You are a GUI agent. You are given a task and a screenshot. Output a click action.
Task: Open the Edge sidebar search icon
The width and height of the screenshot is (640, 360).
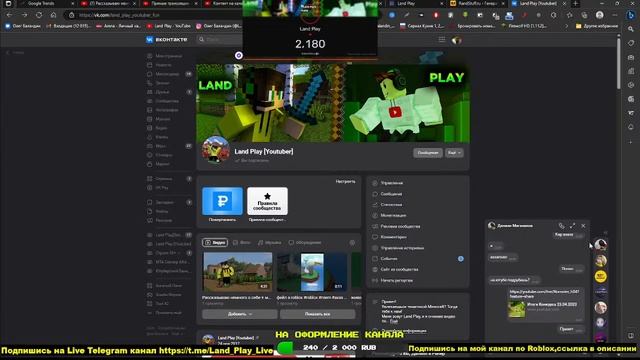tap(631, 29)
